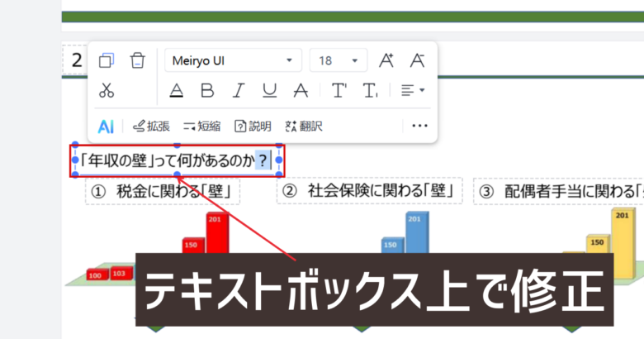Click the 短縮 shorten text button
The image size is (644, 339).
click(201, 127)
